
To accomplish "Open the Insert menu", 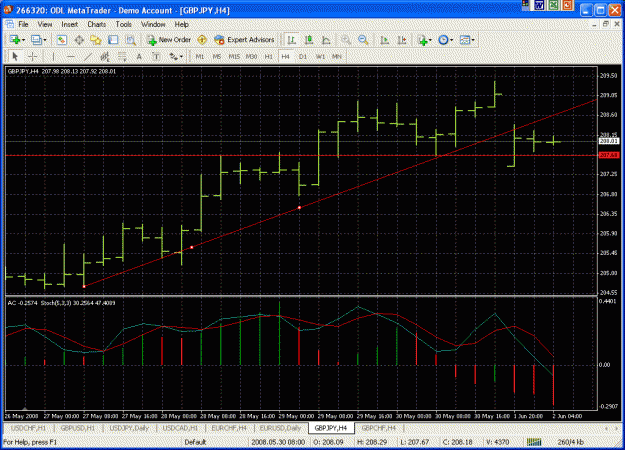I will (x=69, y=24).
